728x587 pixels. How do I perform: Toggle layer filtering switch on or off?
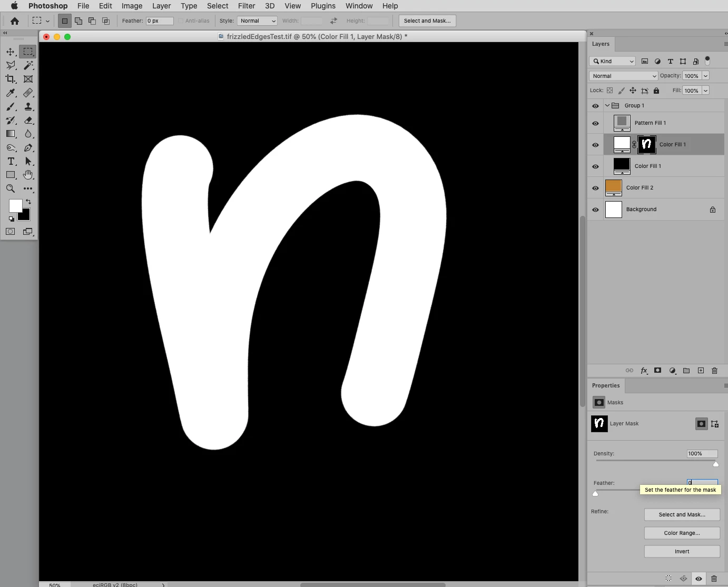click(707, 61)
